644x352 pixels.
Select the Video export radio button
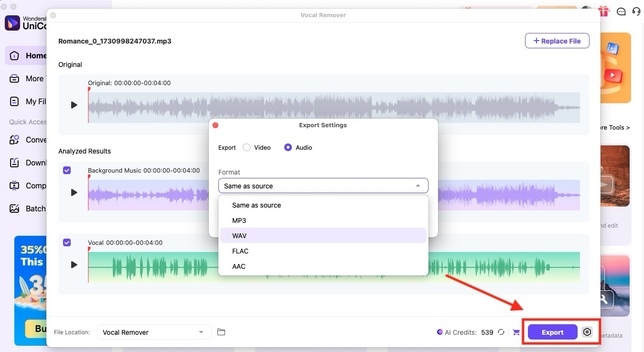pos(247,147)
